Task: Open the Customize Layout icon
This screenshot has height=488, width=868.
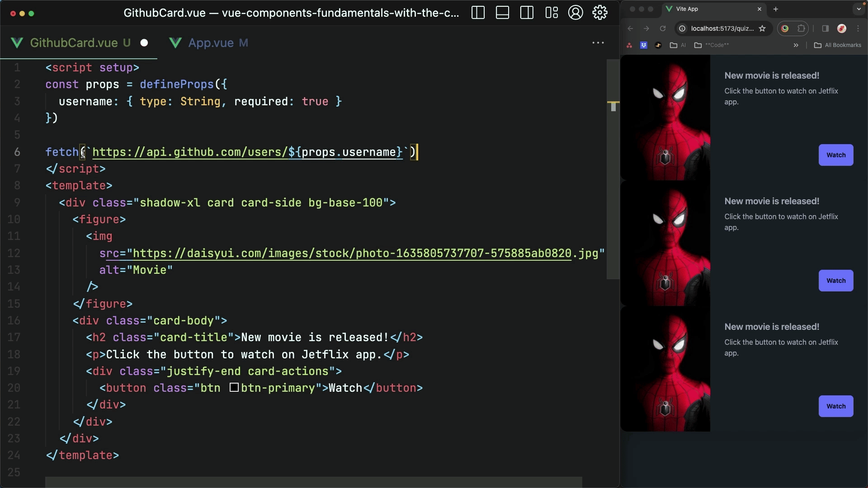Action: coord(551,13)
